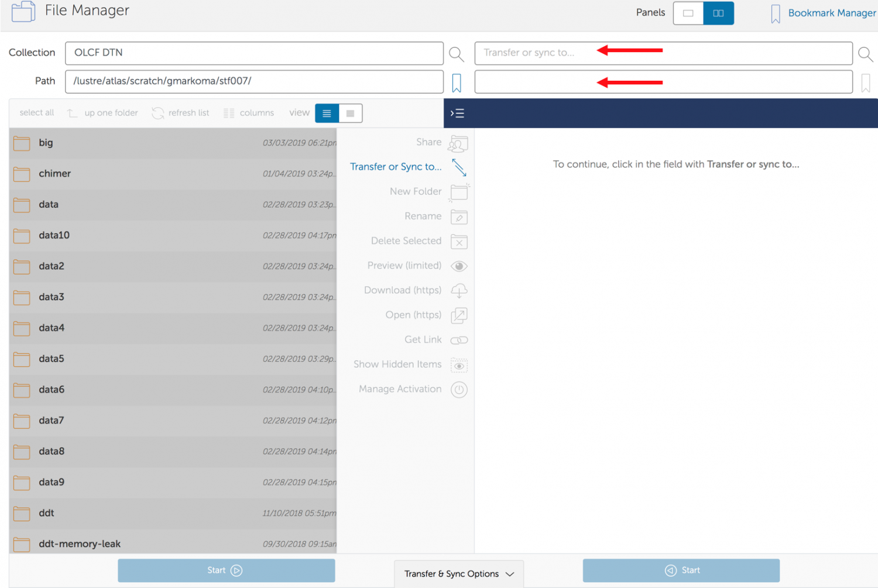Switch to dual panel layout

pyautogui.click(x=718, y=13)
